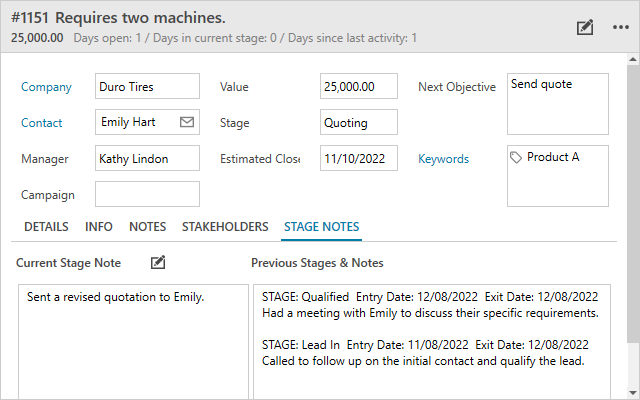Screen dimensions: 640x400
Task: Select the Stage Notes tab
Action: (x=322, y=227)
